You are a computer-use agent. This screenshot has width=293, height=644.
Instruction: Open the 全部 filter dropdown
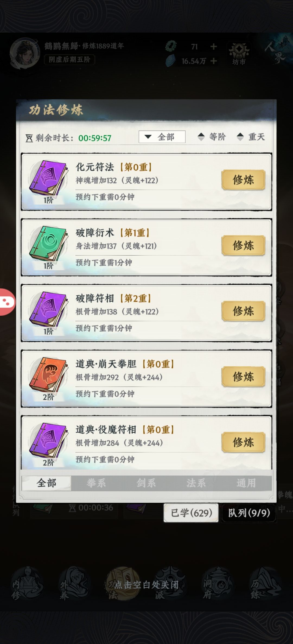pyautogui.click(x=162, y=137)
